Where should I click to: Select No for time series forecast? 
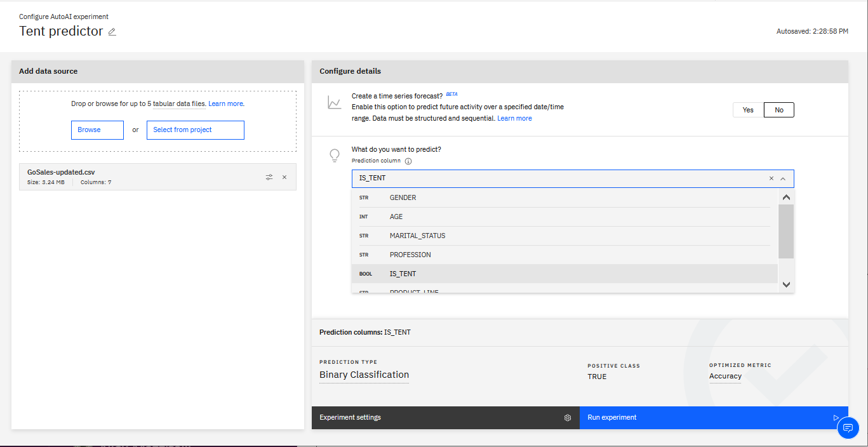tap(778, 110)
